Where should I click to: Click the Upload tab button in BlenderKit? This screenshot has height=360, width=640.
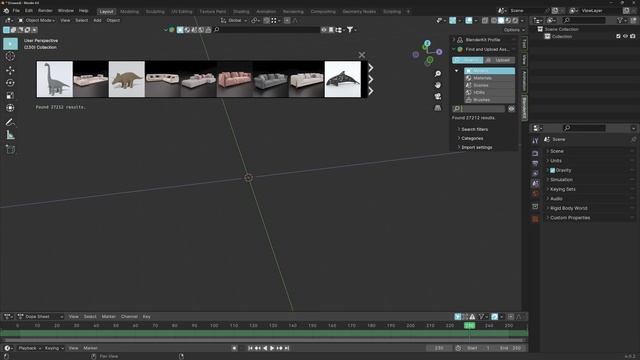point(500,60)
